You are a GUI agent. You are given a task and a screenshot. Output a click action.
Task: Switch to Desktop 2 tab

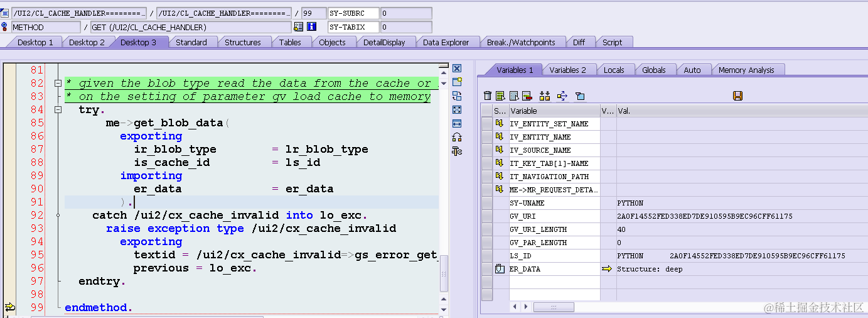87,42
